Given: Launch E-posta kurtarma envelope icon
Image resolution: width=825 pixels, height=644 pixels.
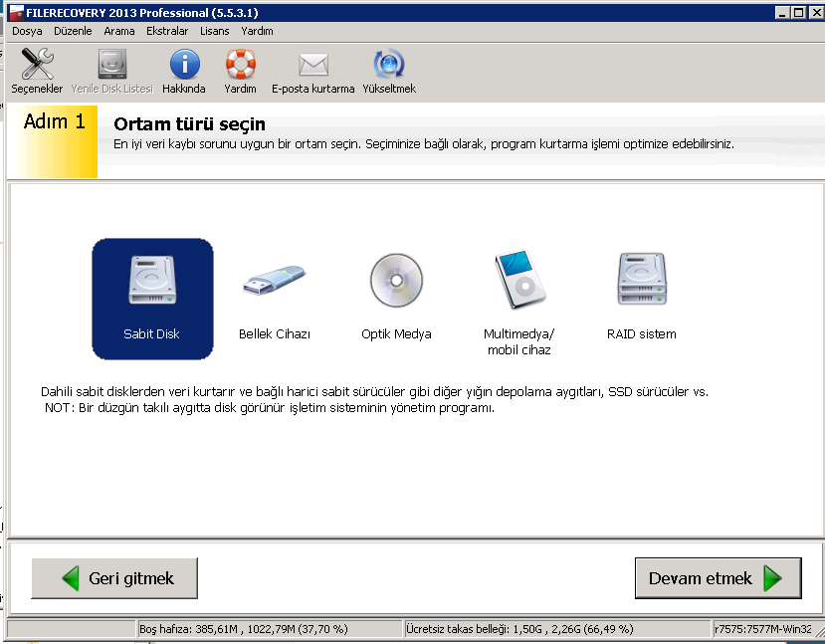Looking at the screenshot, I should [x=313, y=66].
